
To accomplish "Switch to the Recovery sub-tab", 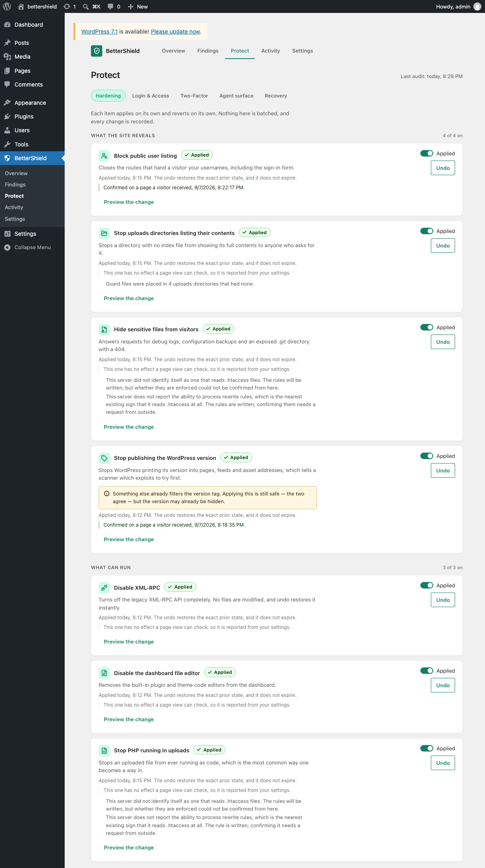I will coord(276,96).
